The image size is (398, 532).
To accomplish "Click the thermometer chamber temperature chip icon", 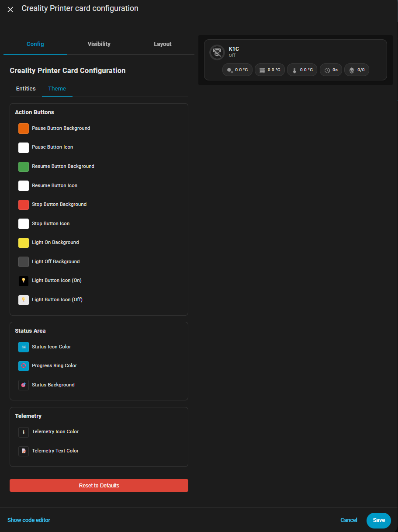I will coord(294,70).
